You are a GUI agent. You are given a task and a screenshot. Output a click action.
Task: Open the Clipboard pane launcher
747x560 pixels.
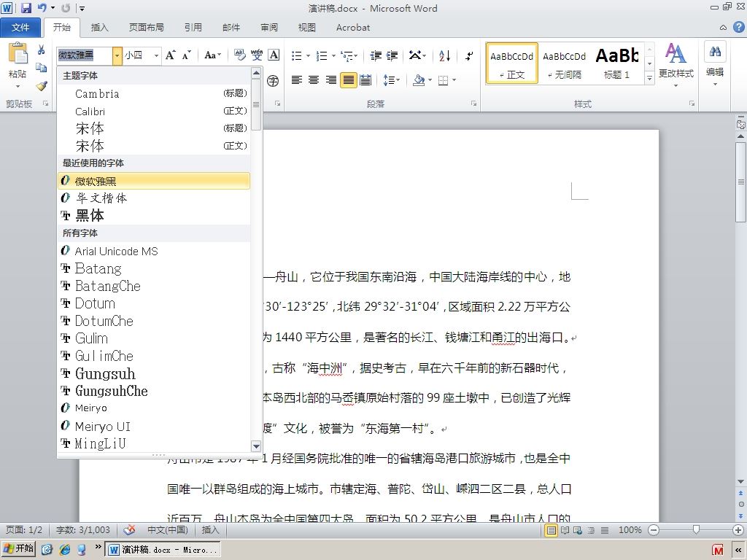tap(46, 104)
